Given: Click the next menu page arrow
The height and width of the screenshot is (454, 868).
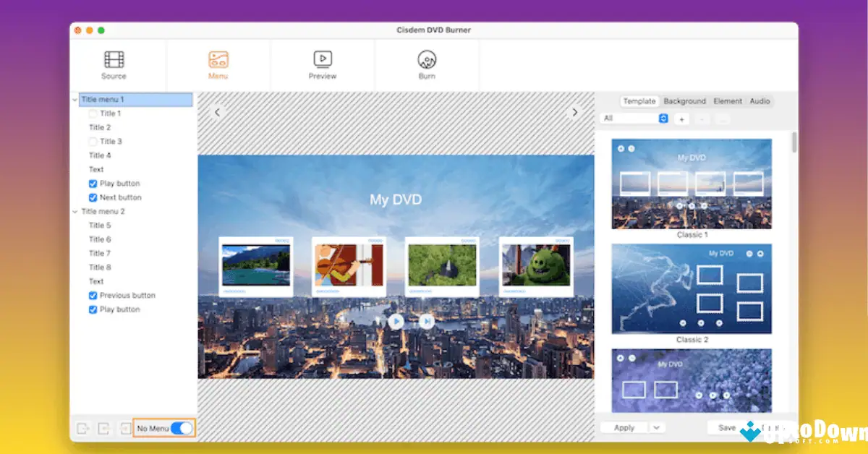Looking at the screenshot, I should (x=575, y=112).
